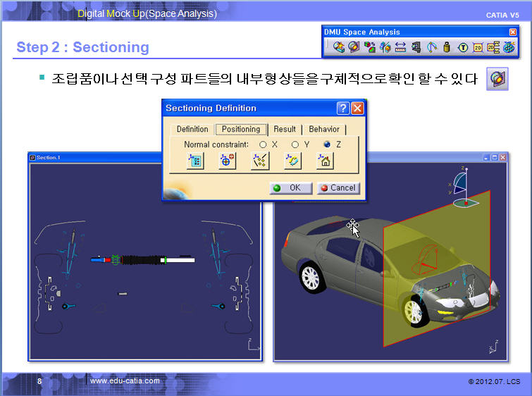Click the Positioning by 2/3 Selections icon
This screenshot has width=532, height=396.
coord(260,161)
